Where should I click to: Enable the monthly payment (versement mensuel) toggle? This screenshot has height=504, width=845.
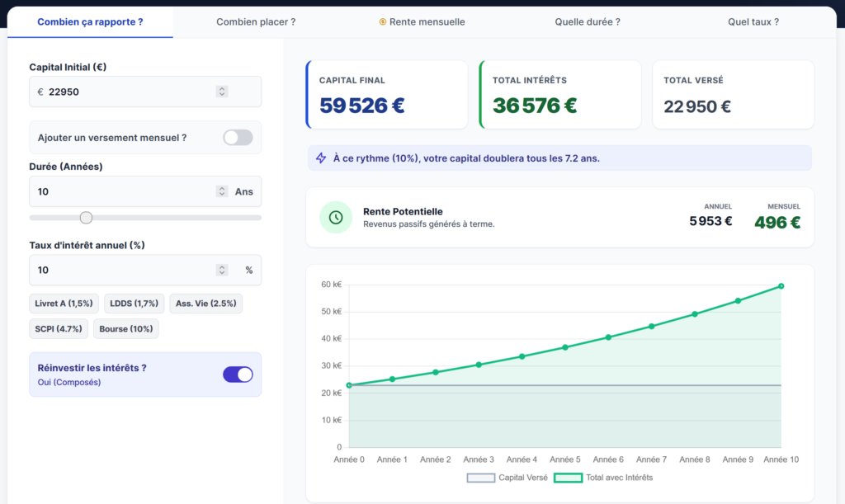click(238, 137)
